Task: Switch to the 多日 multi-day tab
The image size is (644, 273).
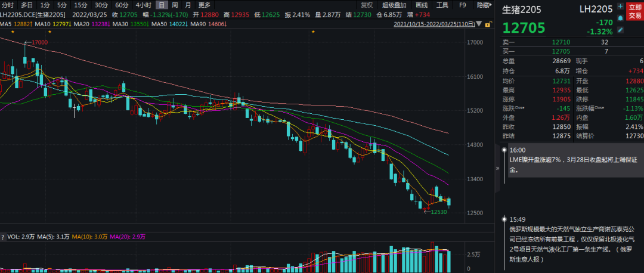Action: [x=27, y=5]
